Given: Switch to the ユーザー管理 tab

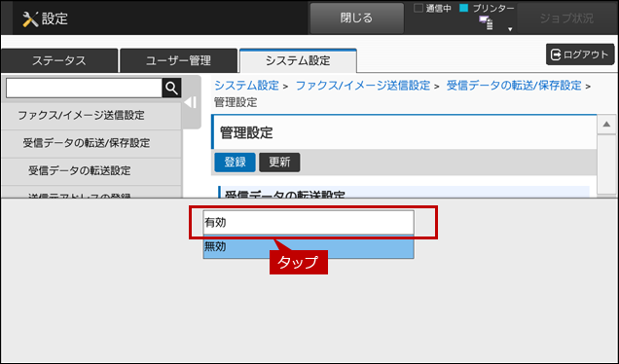Looking at the screenshot, I should click(178, 60).
